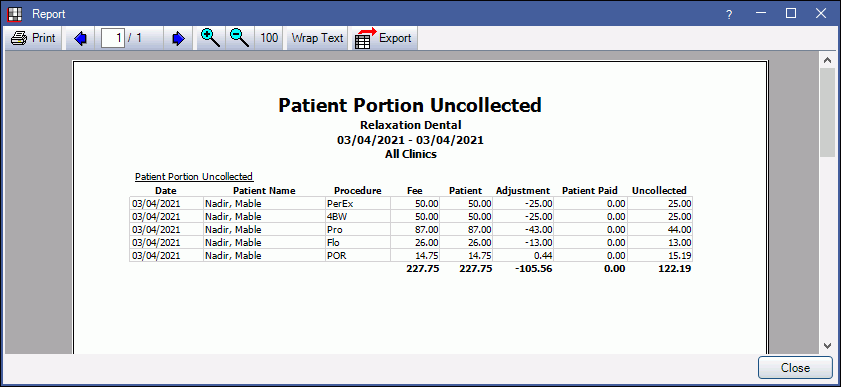Select the Uncollected column header

tap(659, 190)
